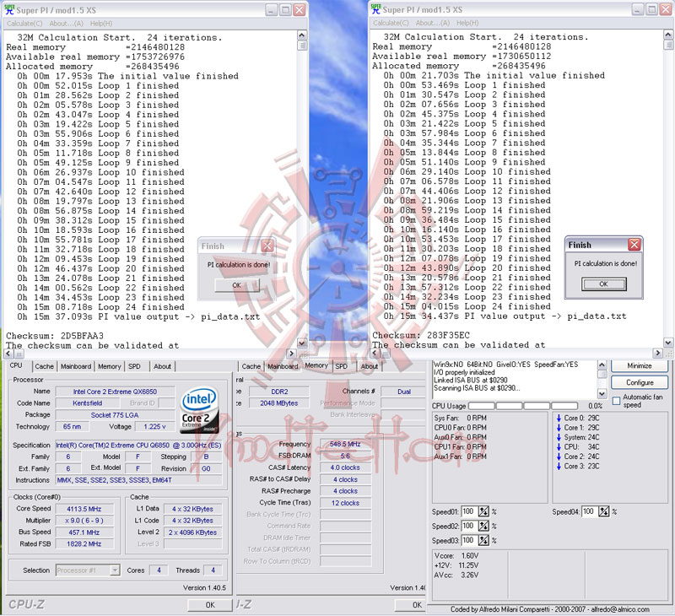The image size is (675, 616).
Task: Toggle Automatic fan speed checkbox
Action: [616, 400]
